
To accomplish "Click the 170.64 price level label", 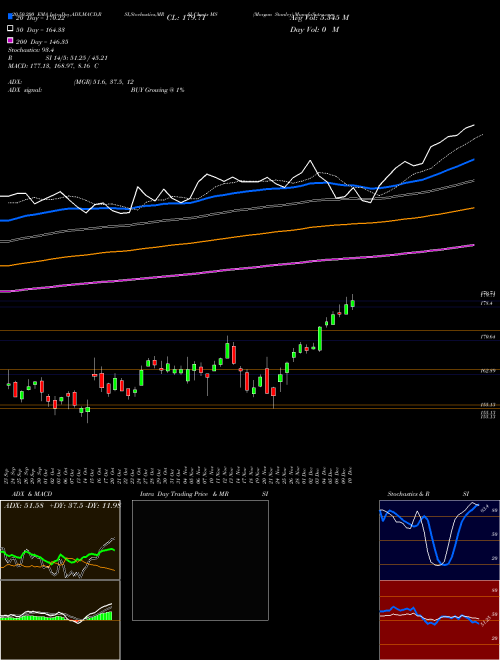I will (489, 337).
